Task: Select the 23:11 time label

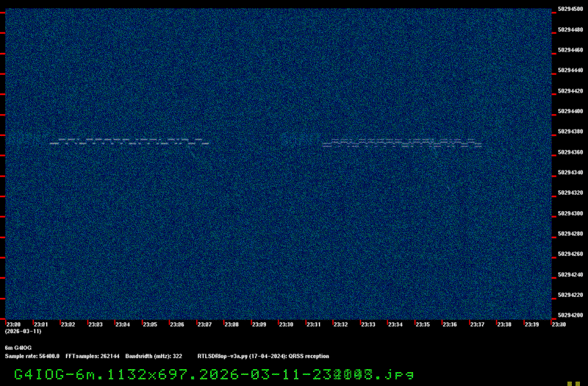Action: point(314,324)
